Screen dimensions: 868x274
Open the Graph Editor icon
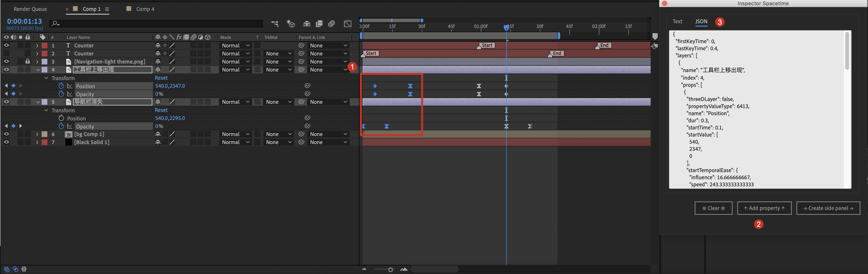click(347, 24)
